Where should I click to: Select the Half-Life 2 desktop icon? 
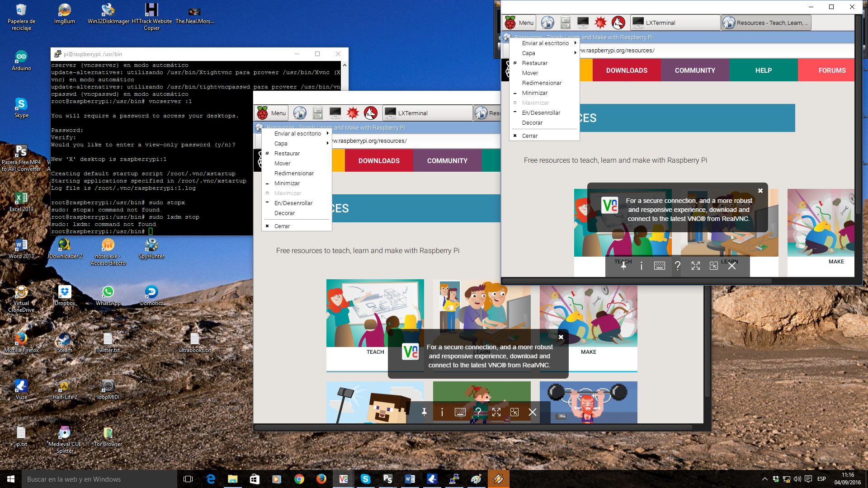[65, 389]
